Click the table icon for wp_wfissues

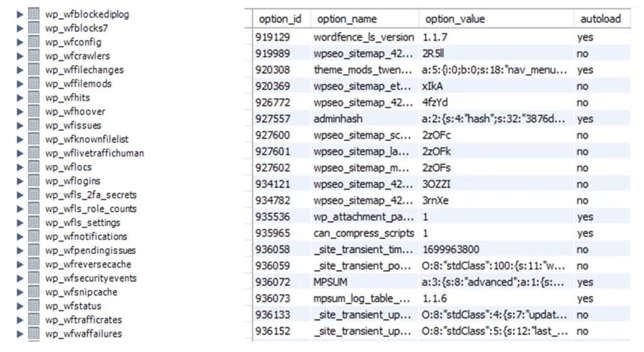coord(34,125)
